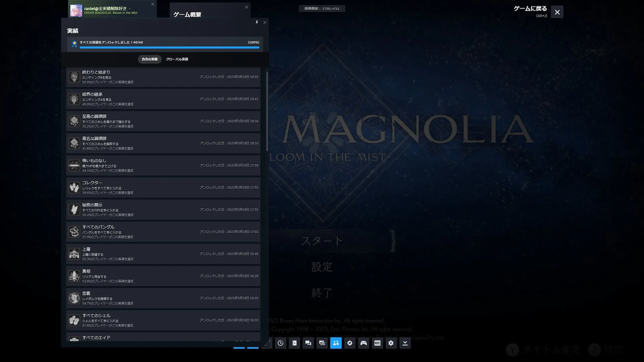
Task: Open the ゲーム概要 window header
Action: click(x=187, y=14)
